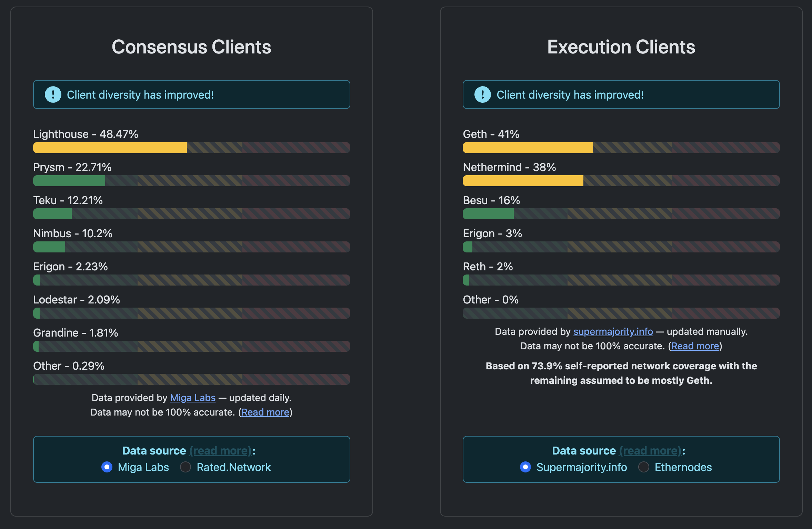Image resolution: width=812 pixels, height=529 pixels.
Task: Open the supermajority.info link
Action: click(613, 331)
